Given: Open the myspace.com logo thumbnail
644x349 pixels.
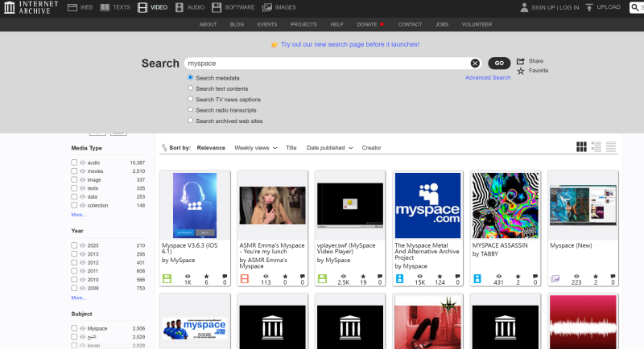Looking at the screenshot, I should [427, 205].
